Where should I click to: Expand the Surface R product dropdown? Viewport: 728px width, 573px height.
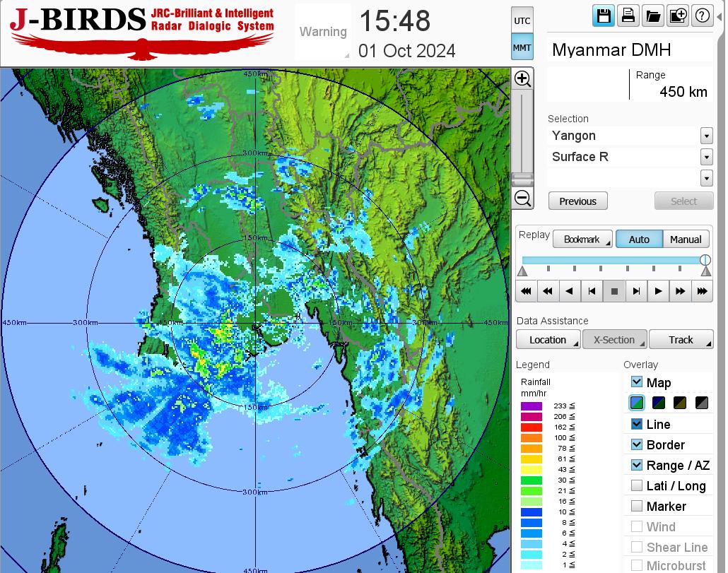coord(706,157)
